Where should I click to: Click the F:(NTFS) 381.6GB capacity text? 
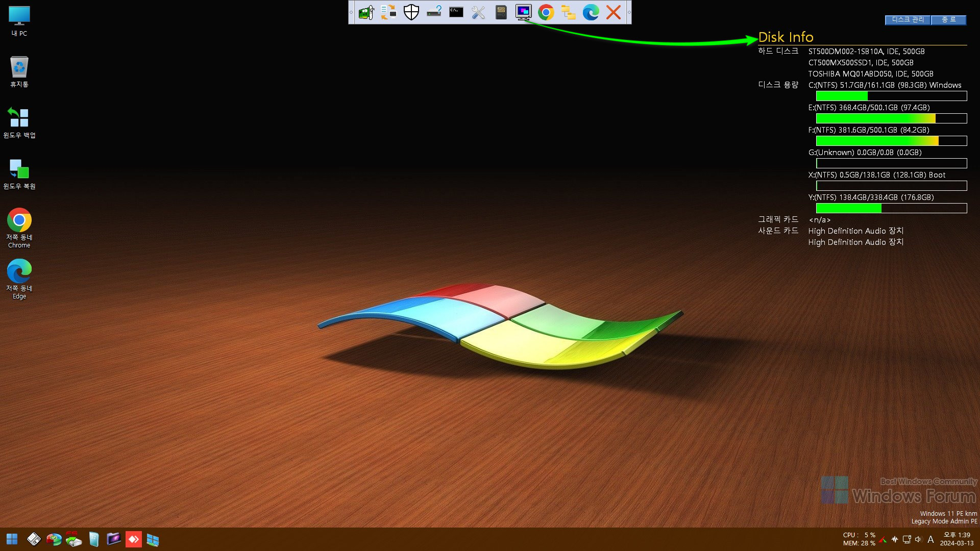pyautogui.click(x=869, y=130)
